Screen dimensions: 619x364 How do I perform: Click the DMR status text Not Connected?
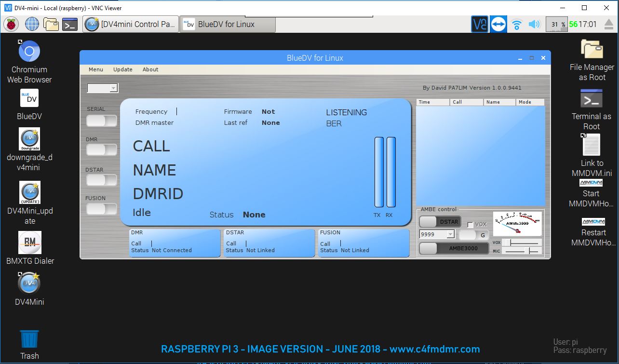pos(172,250)
